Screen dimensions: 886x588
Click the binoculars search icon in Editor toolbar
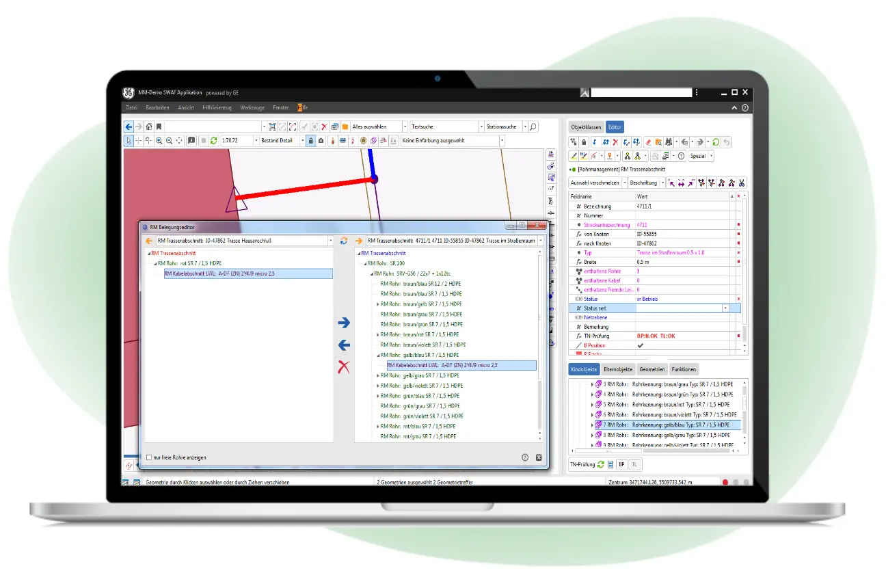pos(669,142)
